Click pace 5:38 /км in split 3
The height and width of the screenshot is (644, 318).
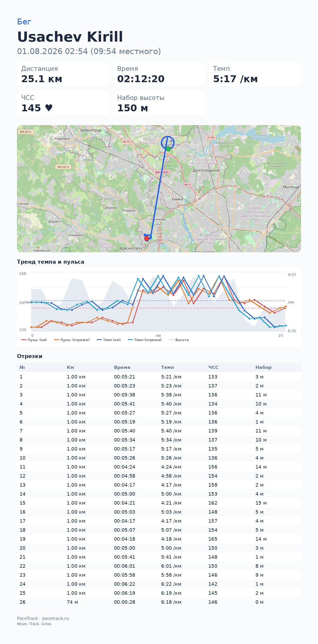(171, 395)
